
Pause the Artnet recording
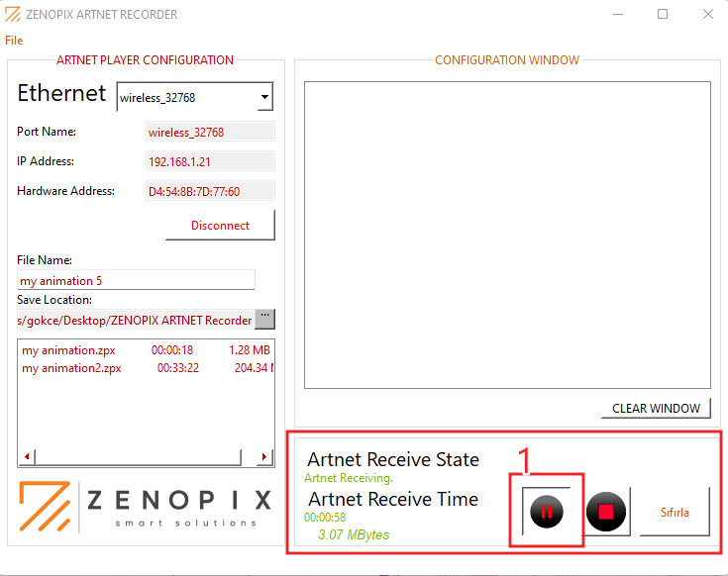[546, 512]
